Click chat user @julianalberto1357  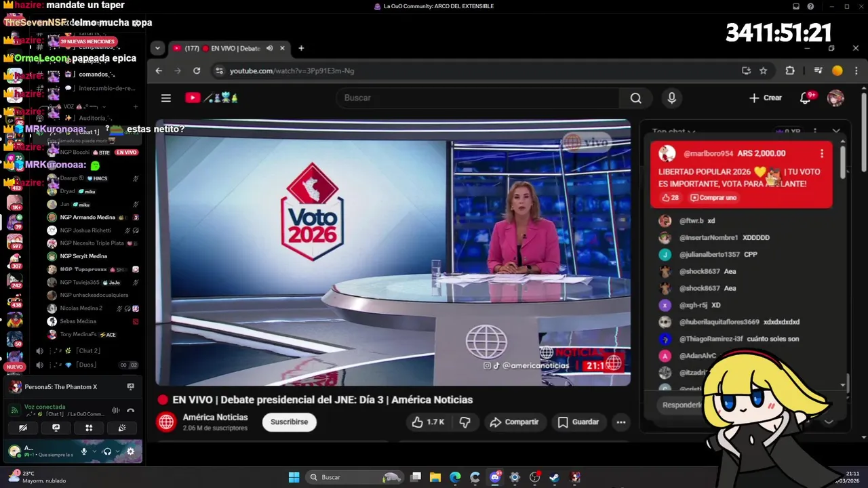[709, 255]
